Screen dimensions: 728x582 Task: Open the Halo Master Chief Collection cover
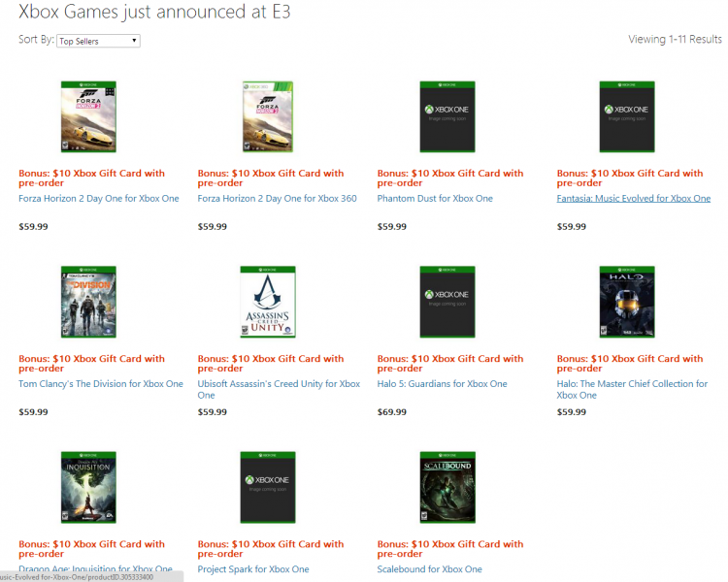point(627,302)
